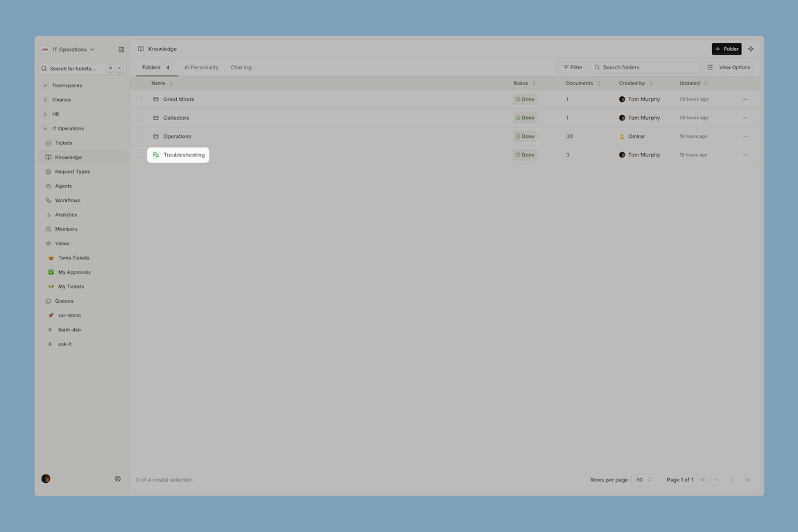
Task: Toggle the Collectors row checkbox
Action: [x=139, y=118]
